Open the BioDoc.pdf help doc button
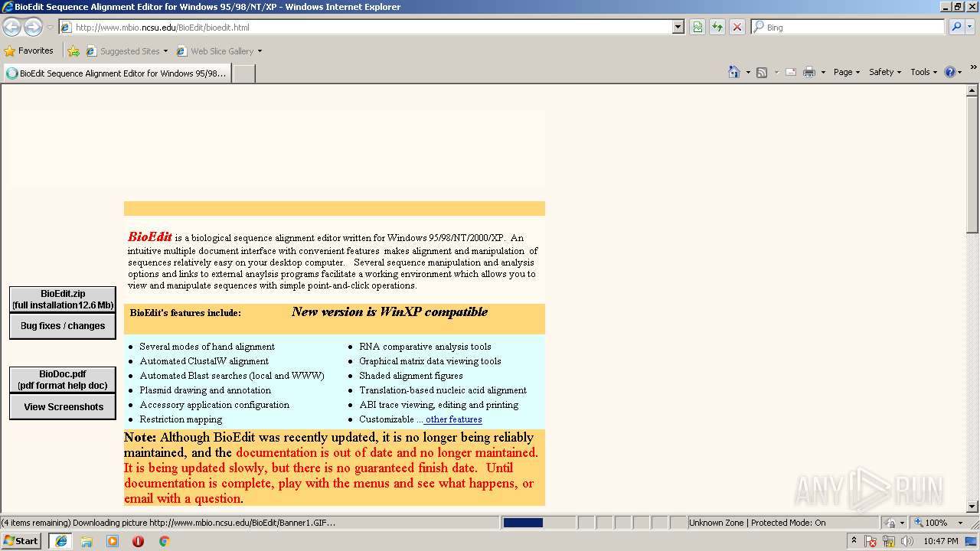Image resolution: width=980 pixels, height=551 pixels. point(63,380)
